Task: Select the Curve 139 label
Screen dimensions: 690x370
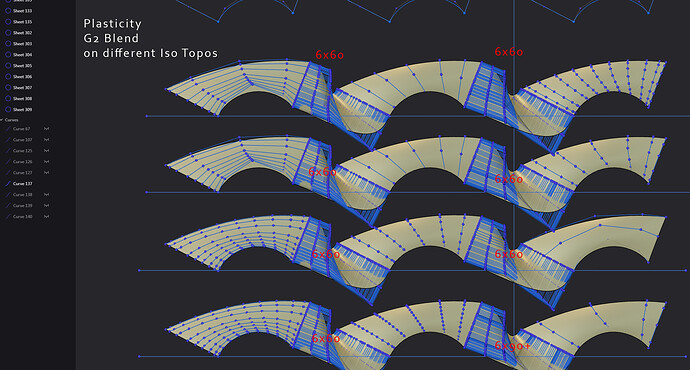Action: coord(22,205)
